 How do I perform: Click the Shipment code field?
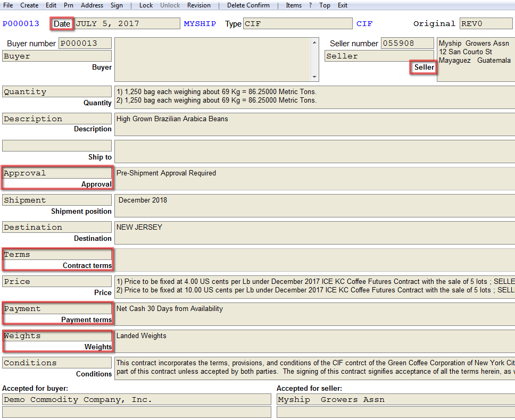pyautogui.click(x=57, y=200)
